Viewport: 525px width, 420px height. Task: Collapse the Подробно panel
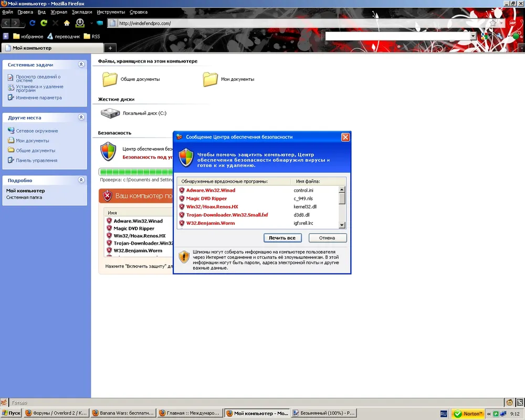81,180
